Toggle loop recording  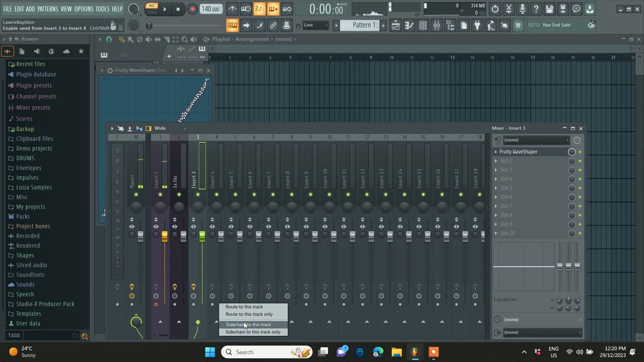[287, 9]
